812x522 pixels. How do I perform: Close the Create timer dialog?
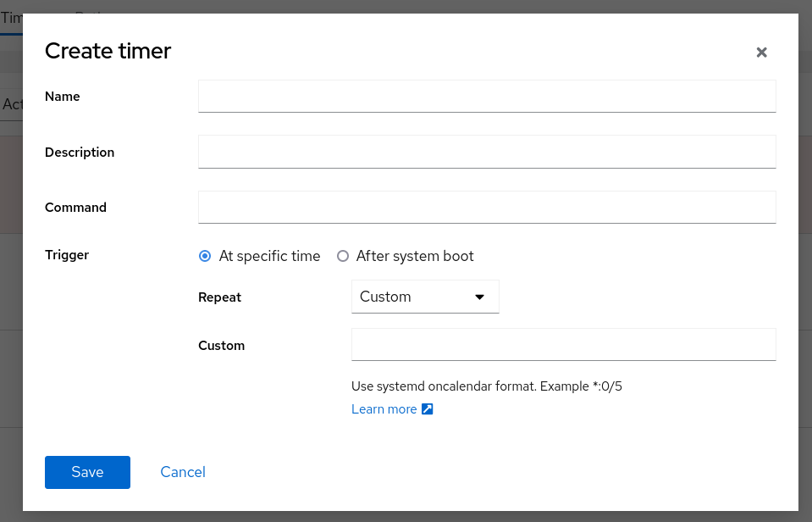(761, 53)
